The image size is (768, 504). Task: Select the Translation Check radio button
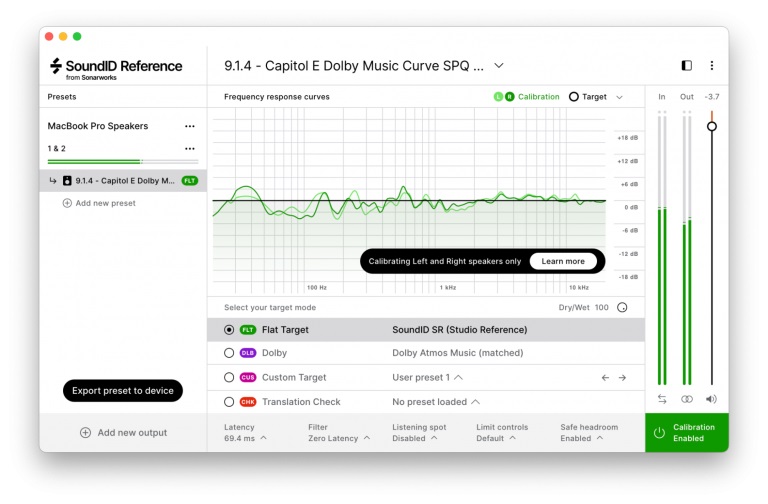coord(229,402)
